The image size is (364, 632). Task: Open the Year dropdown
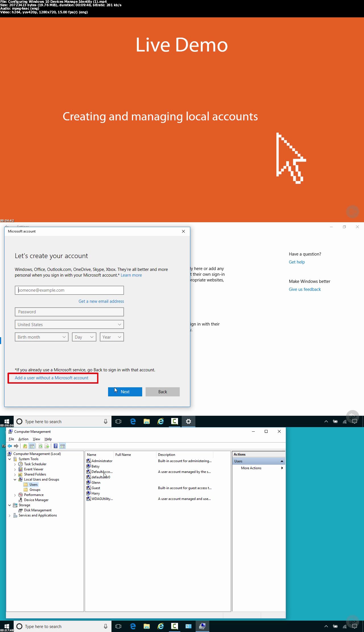pyautogui.click(x=112, y=337)
